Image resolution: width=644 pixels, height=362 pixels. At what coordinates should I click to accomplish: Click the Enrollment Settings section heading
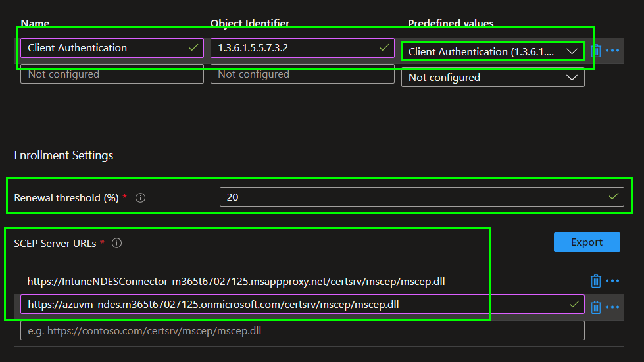pos(64,155)
